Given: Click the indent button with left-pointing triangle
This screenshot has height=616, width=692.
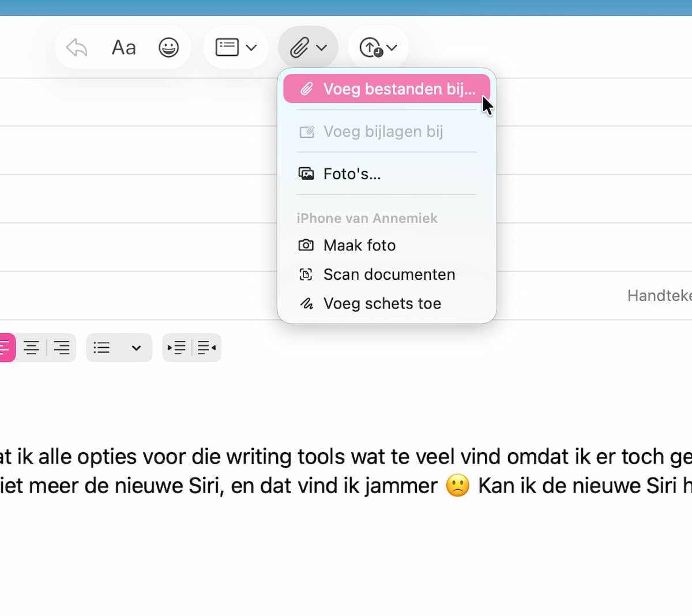Looking at the screenshot, I should (x=206, y=348).
